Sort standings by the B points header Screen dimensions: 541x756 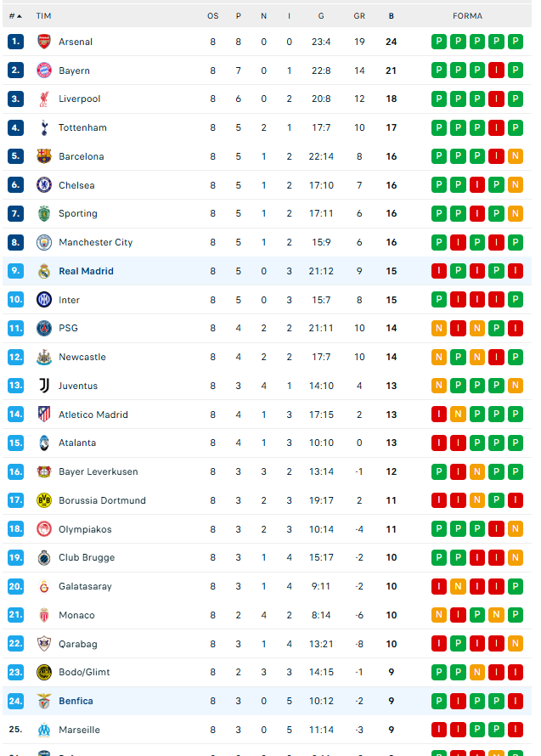pyautogui.click(x=391, y=16)
